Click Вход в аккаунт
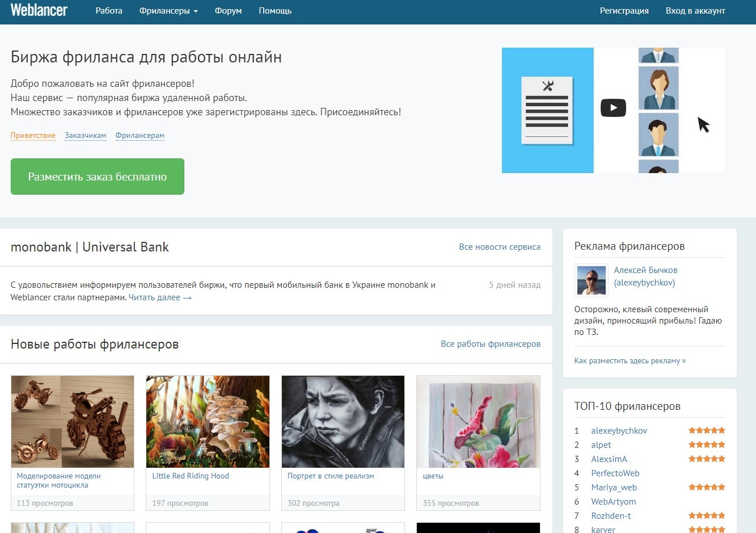The width and height of the screenshot is (756, 533). coord(695,11)
